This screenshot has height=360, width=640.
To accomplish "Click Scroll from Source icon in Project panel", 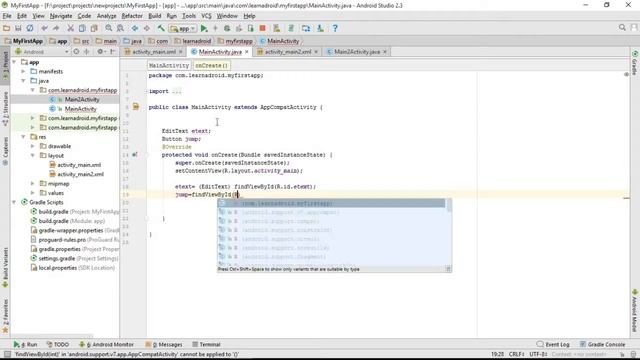I will tap(76, 52).
